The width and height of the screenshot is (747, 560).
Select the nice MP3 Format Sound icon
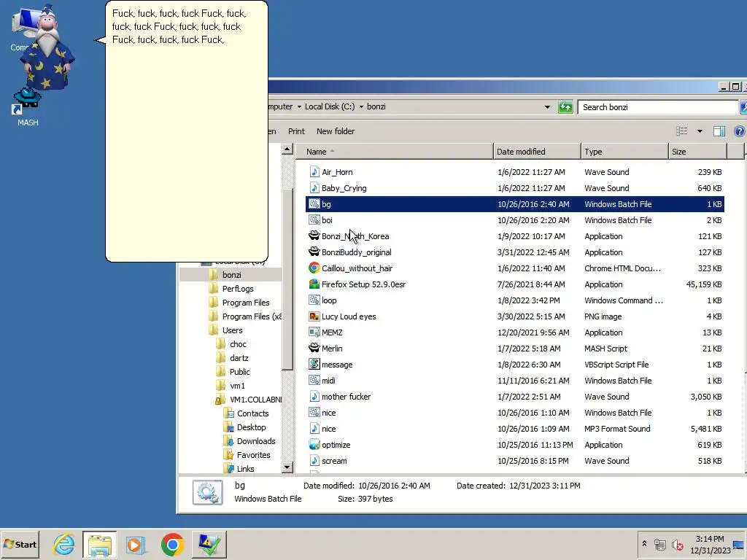tap(314, 429)
